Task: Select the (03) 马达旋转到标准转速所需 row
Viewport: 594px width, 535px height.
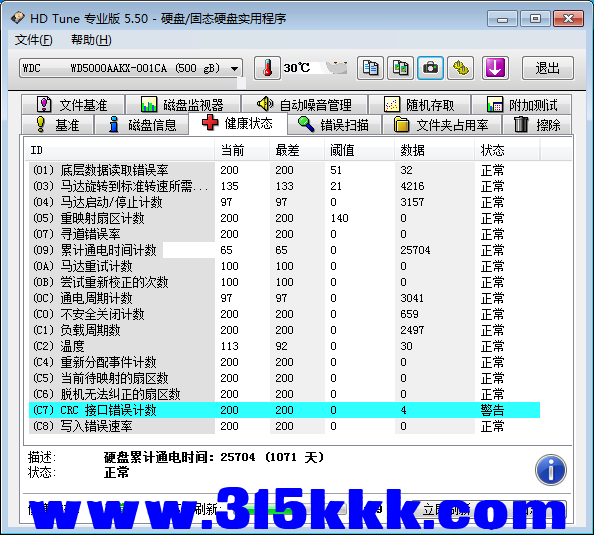Action: (284, 186)
